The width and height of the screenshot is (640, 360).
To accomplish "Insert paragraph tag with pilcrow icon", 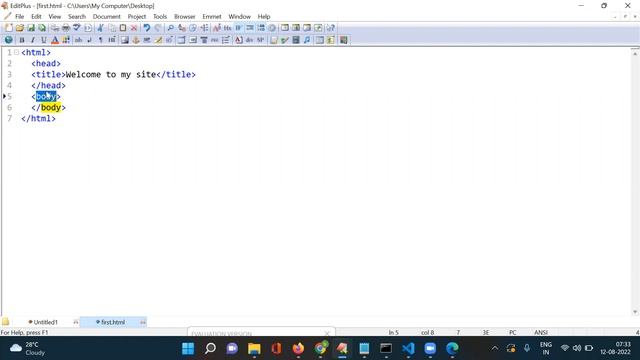I will click(x=100, y=40).
